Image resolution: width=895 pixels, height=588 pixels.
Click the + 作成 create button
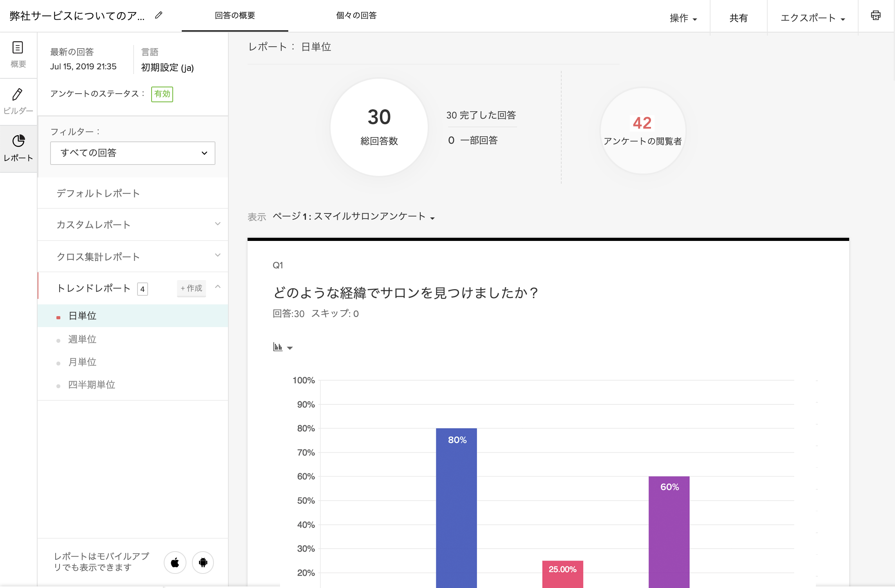(x=191, y=288)
